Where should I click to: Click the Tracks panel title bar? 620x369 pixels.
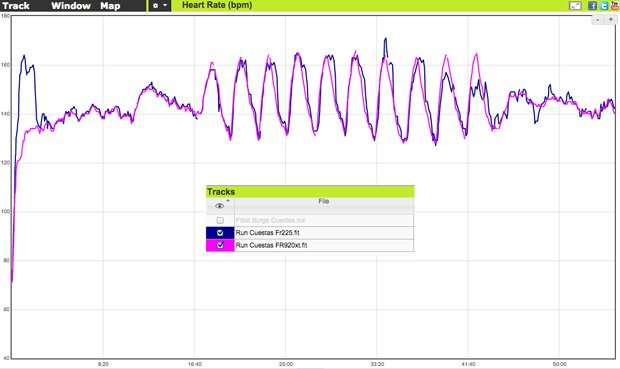coord(310,191)
